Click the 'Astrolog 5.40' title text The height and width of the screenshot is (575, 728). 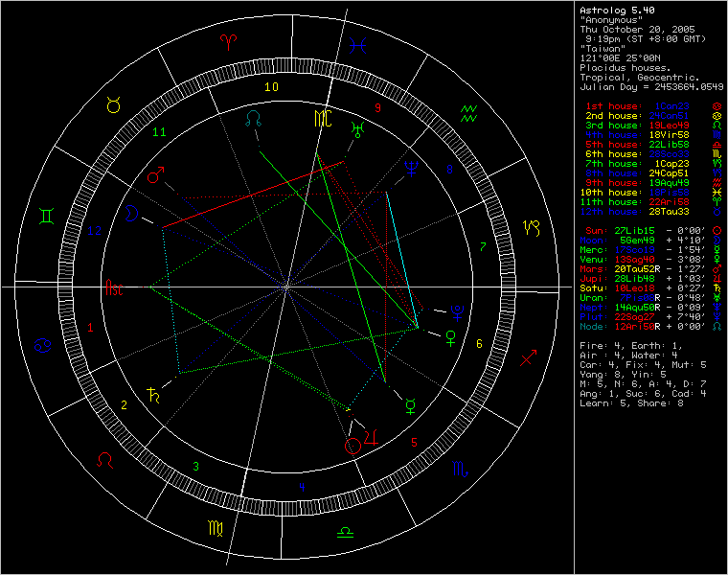617,11
